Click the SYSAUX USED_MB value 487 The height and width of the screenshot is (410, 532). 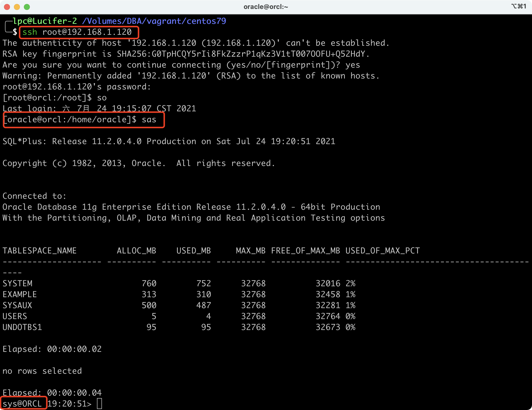[204, 305]
